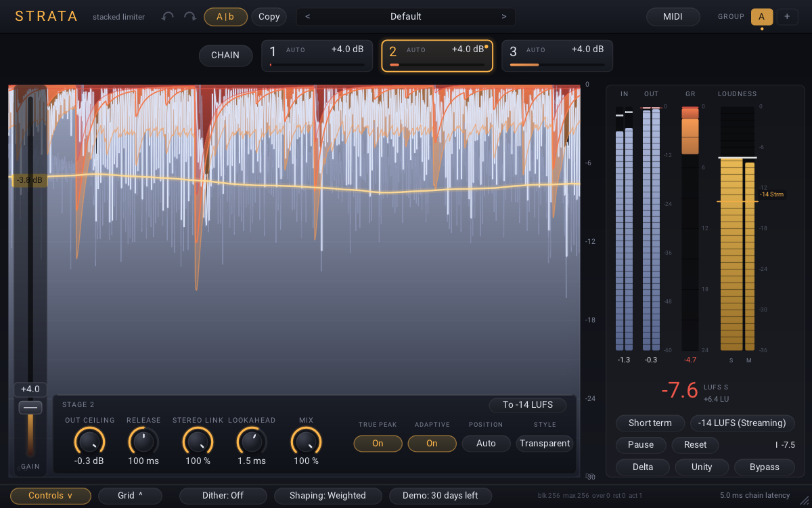The width and height of the screenshot is (812, 508).
Task: Click the Release knob
Action: 143,442
